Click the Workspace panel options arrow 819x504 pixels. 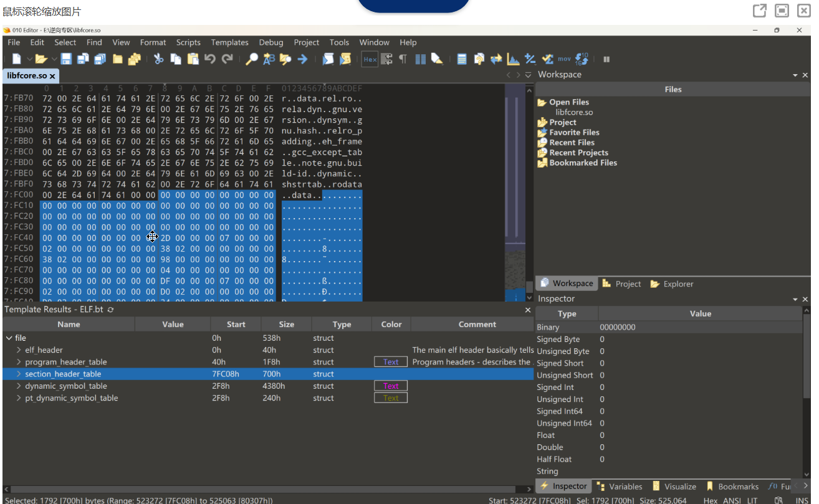795,75
